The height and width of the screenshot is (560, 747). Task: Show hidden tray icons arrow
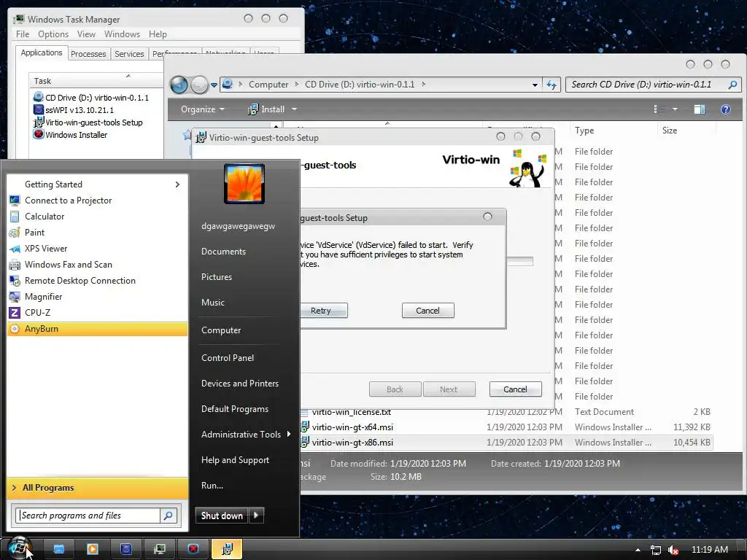(x=638, y=550)
